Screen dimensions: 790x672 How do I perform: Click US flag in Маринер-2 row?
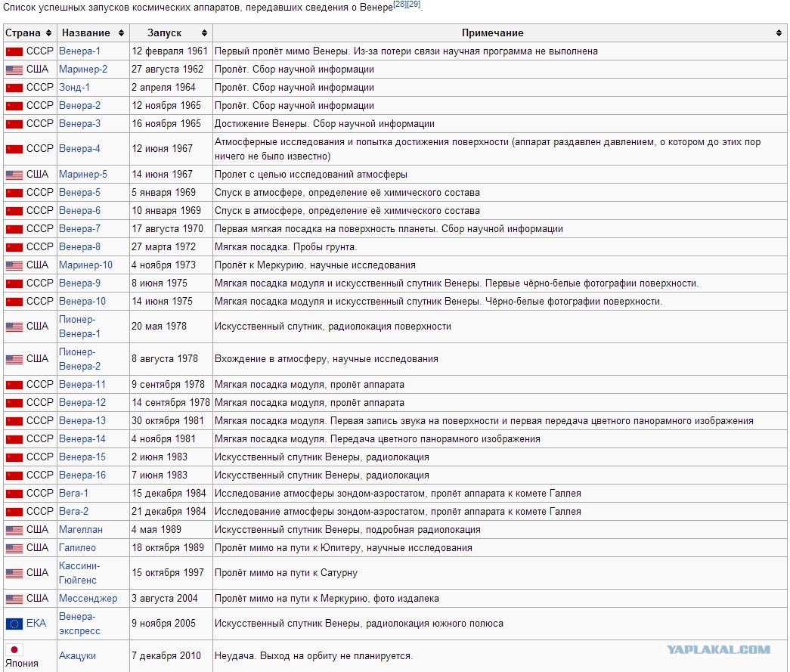[x=14, y=70]
